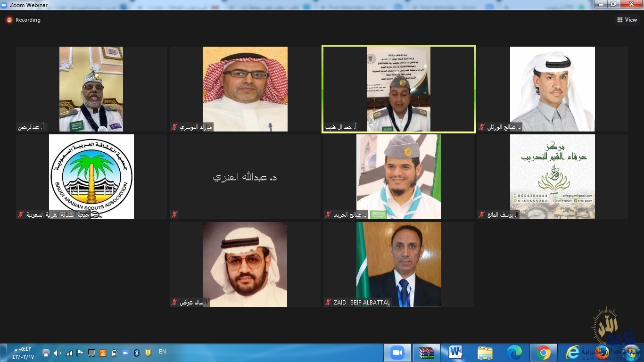Click the battery status tray icon

(x=114, y=353)
